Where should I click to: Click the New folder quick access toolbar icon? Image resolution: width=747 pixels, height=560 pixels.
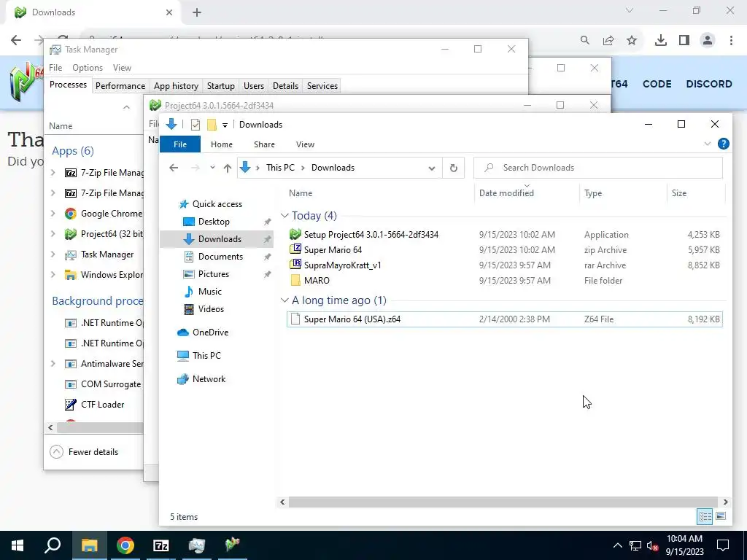click(212, 125)
